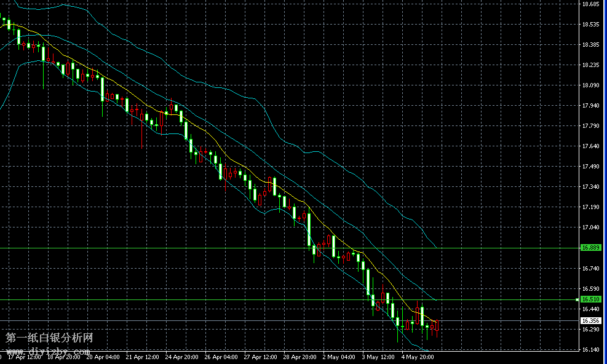Click the 17.040 price axis label
Screen dimensions: 607x364
590,228
